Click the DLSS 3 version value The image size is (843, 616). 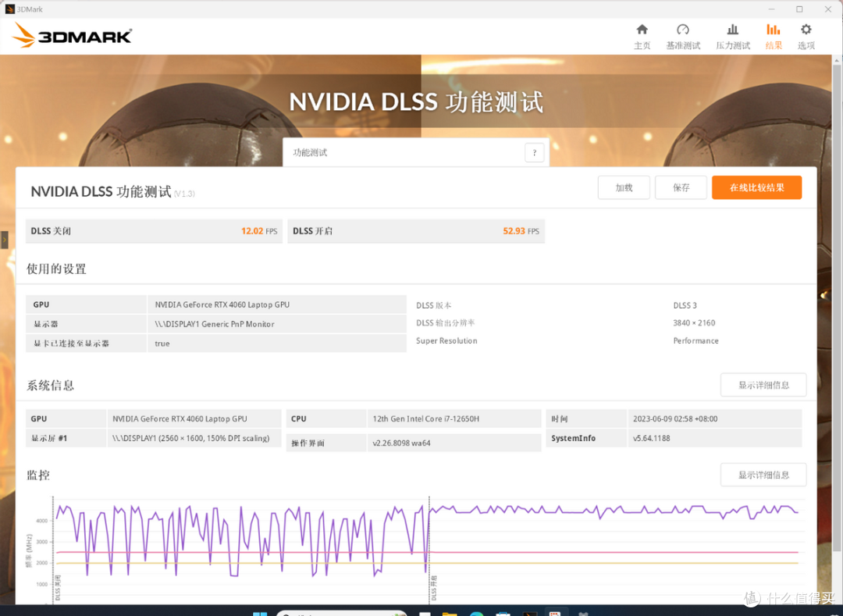tap(685, 305)
